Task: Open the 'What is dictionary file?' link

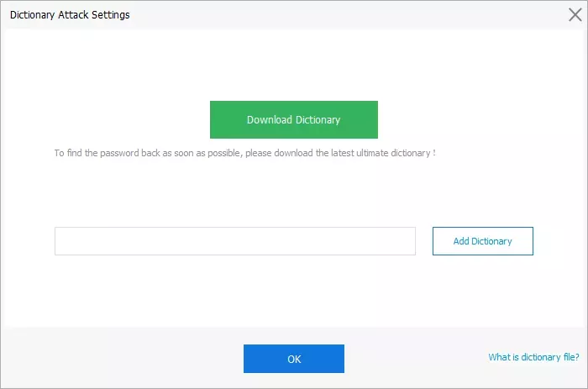Action: pos(533,357)
